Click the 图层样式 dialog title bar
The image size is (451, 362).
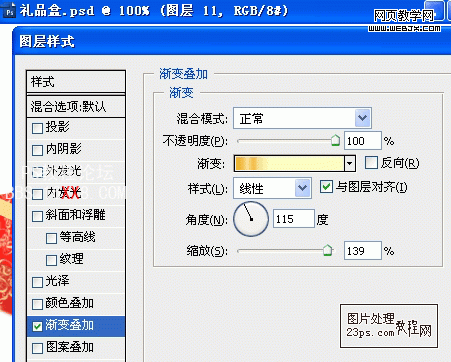(232, 42)
